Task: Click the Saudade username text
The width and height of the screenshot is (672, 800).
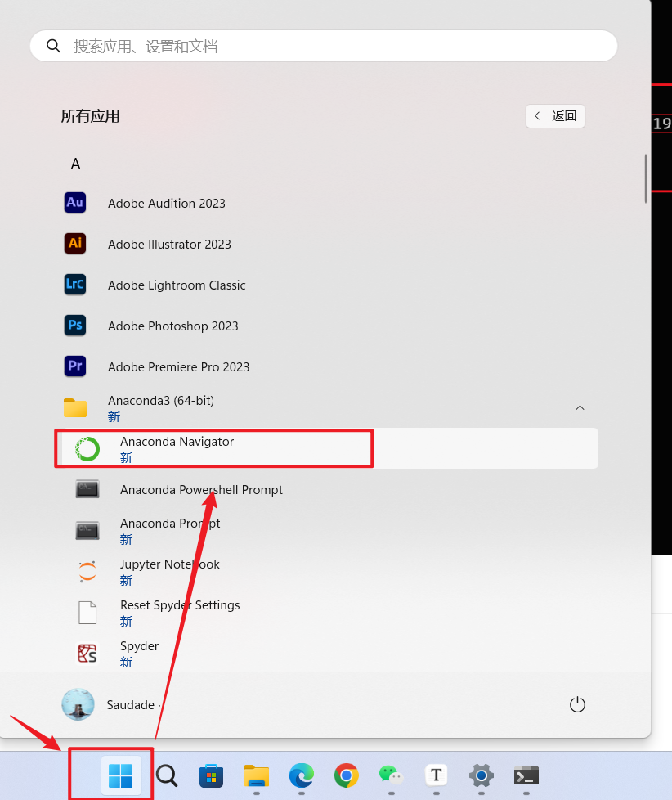Action: [131, 704]
